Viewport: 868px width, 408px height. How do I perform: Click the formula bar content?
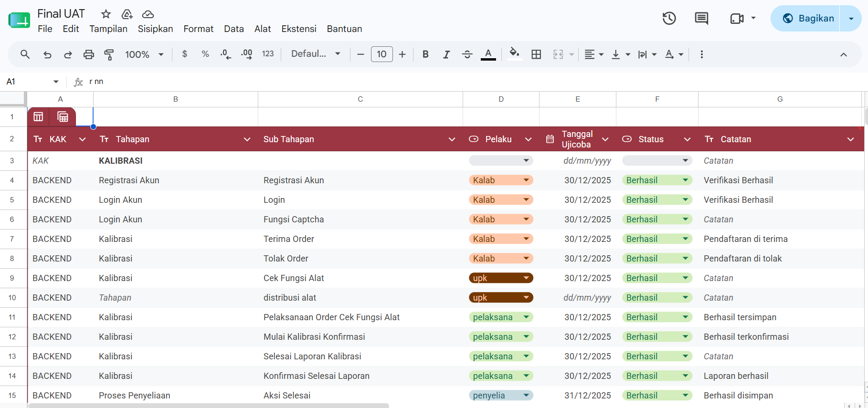pos(96,82)
